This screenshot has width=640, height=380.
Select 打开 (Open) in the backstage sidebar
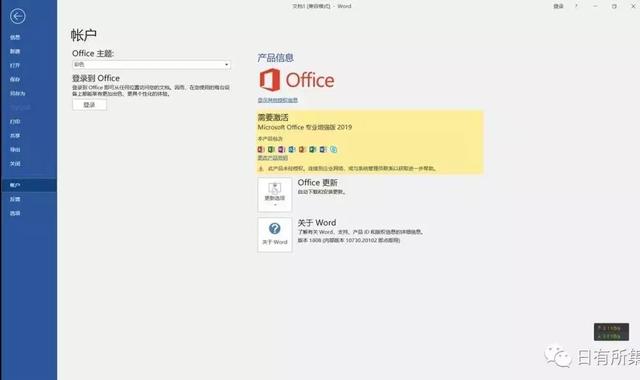pos(15,65)
